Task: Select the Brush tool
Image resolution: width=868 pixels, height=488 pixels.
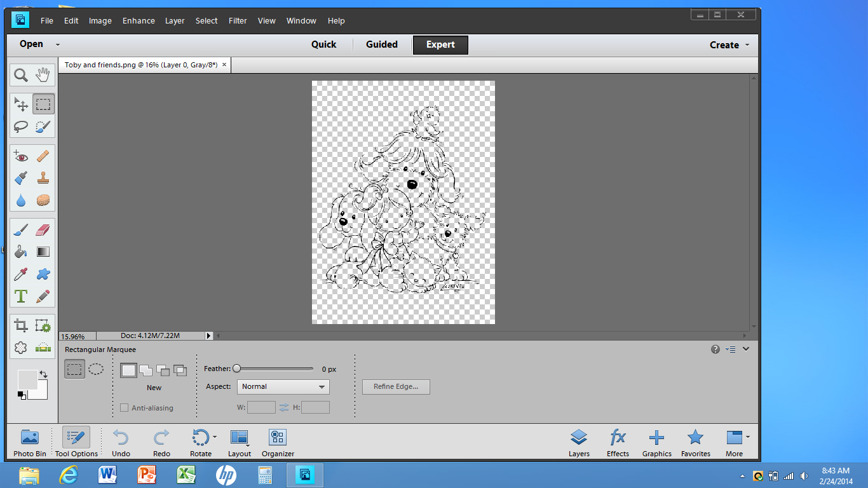Action: [21, 229]
